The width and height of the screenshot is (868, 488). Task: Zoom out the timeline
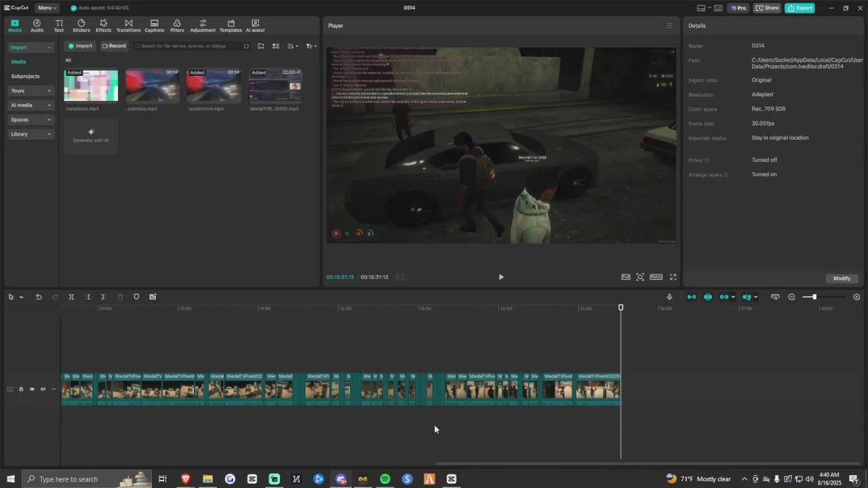(x=791, y=297)
